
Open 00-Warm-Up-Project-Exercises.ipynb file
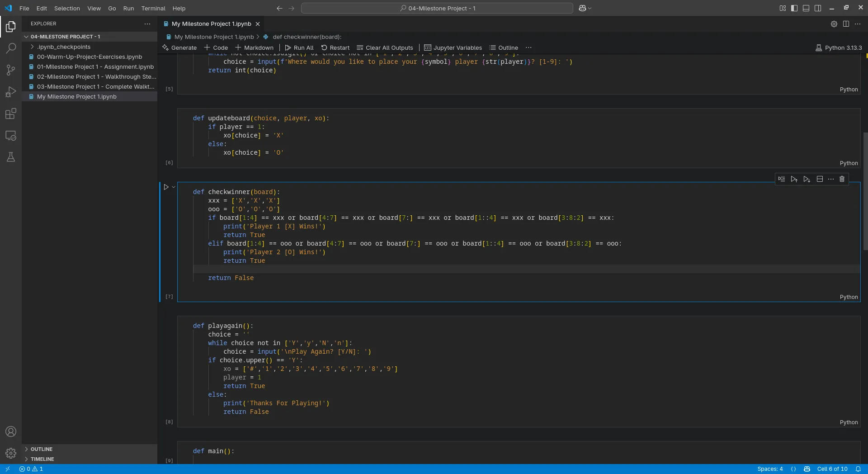(x=90, y=57)
